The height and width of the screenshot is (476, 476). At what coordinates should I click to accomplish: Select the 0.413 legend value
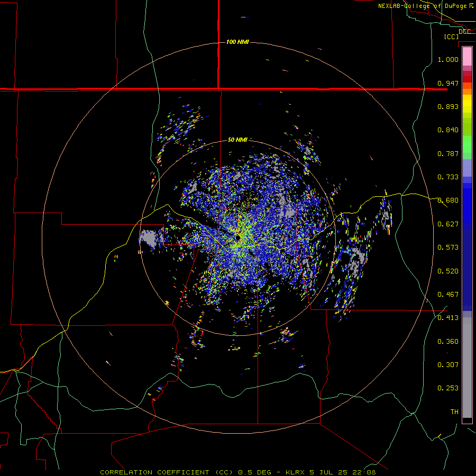pyautogui.click(x=448, y=318)
